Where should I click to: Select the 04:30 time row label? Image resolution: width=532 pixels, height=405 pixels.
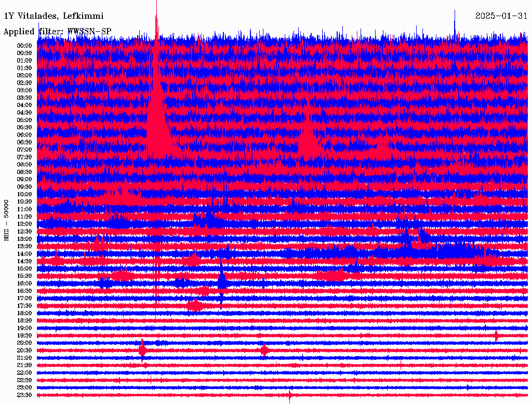(24, 113)
